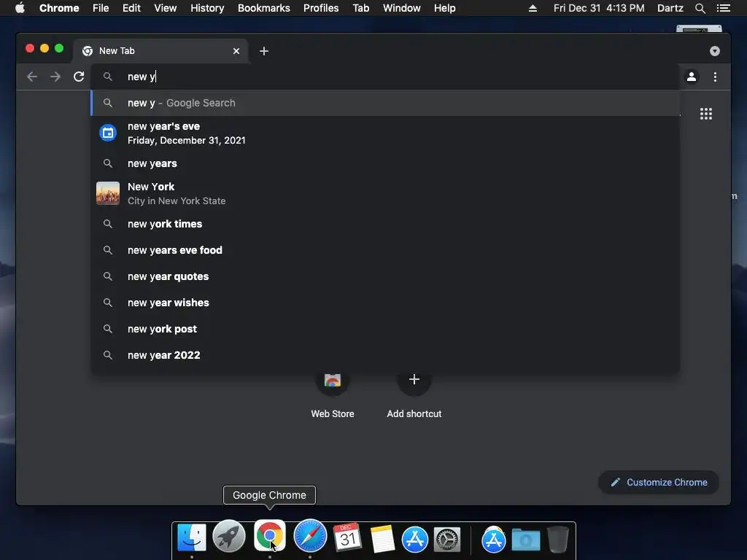Screen dimensions: 747x560
Task: Open a new tab with plus button
Action: (x=264, y=51)
